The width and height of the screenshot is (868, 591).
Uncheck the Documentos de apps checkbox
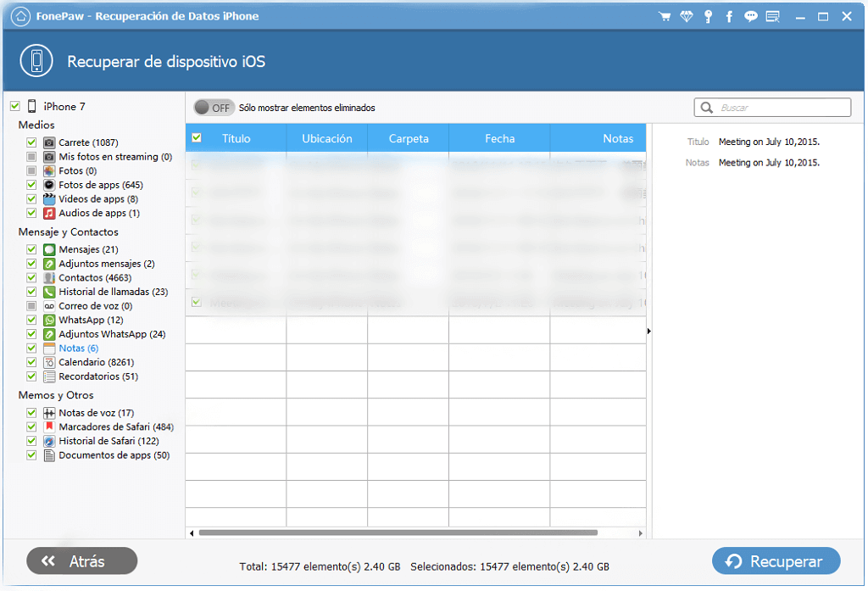pos(31,455)
